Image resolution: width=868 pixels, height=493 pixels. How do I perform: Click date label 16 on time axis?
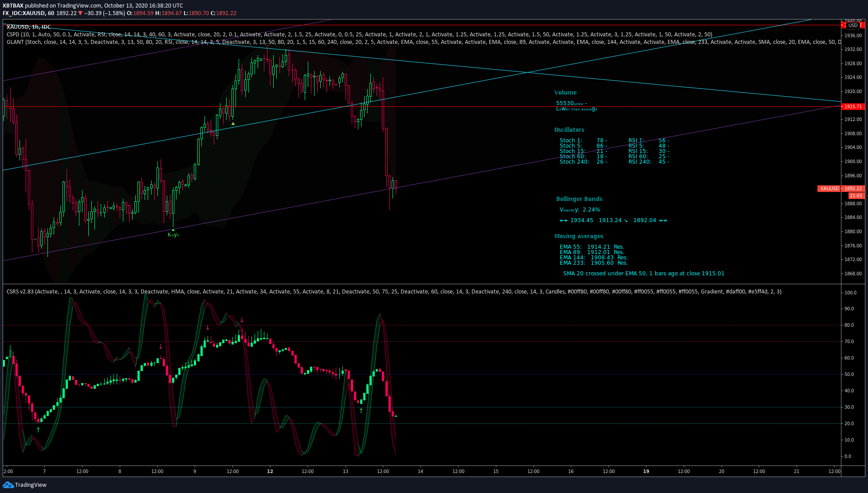pyautogui.click(x=571, y=471)
